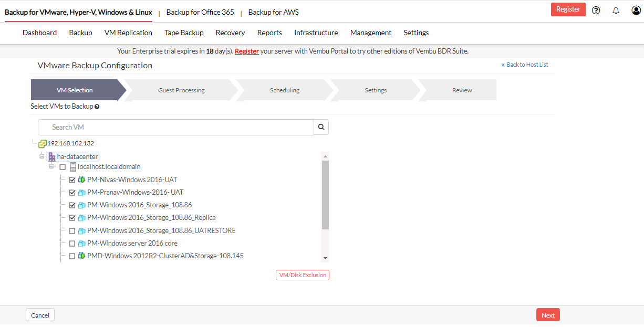Image resolution: width=644 pixels, height=327 pixels.
Task: Uncheck PM-Windows 2016_Storage_108.86 checkbox
Action: 72,205
